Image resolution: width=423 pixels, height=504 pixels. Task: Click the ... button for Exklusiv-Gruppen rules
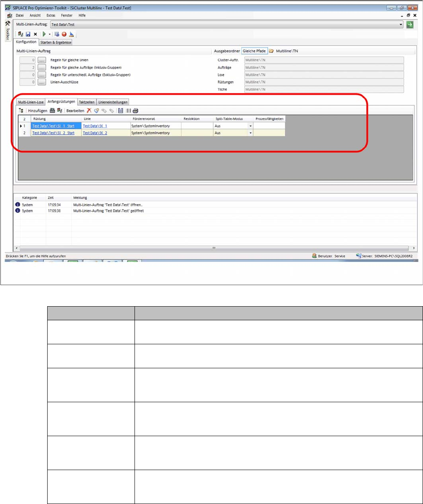click(41, 75)
